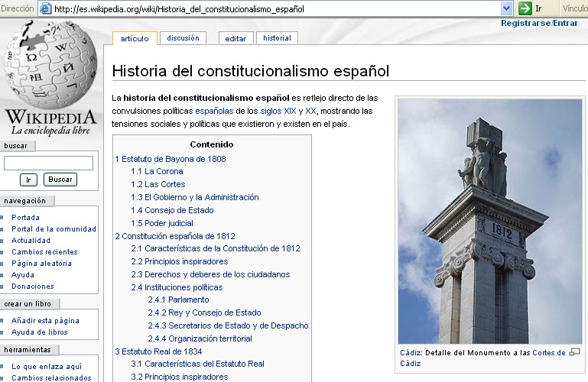The width and height of the screenshot is (588, 382).
Task: Go to Página aleatoria
Action: (x=41, y=264)
